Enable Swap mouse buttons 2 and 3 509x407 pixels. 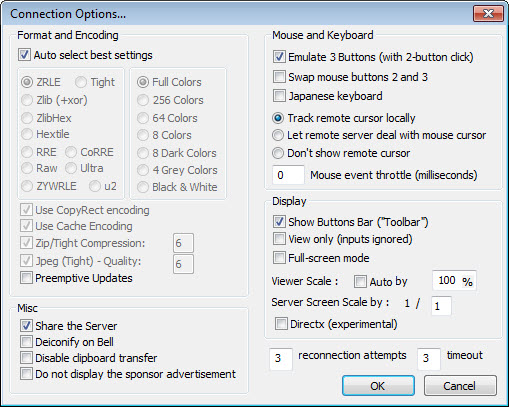point(279,77)
